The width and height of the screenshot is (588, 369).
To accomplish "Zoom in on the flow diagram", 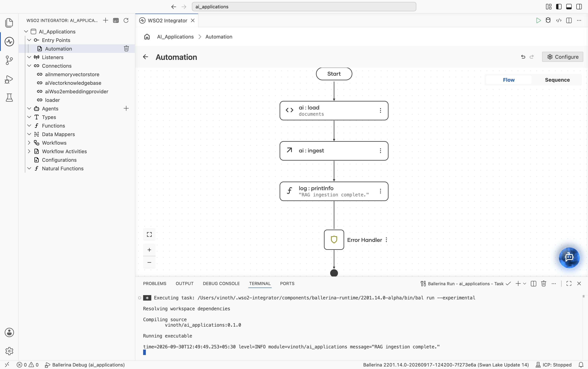I will pyautogui.click(x=149, y=250).
